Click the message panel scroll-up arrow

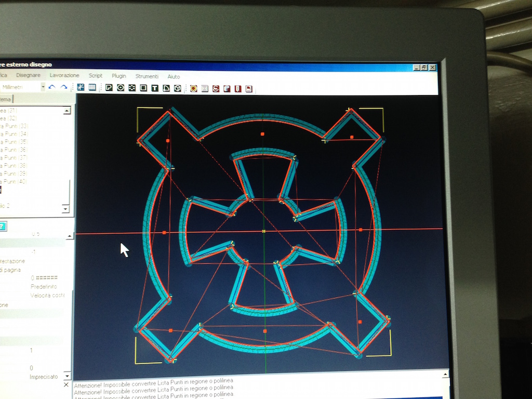pos(445,375)
